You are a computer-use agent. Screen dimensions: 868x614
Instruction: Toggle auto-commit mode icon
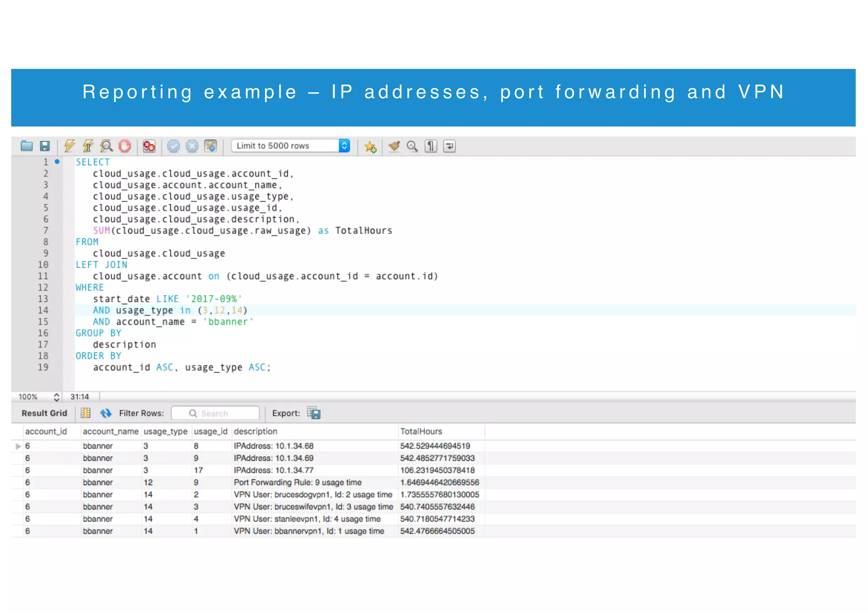[x=211, y=146]
